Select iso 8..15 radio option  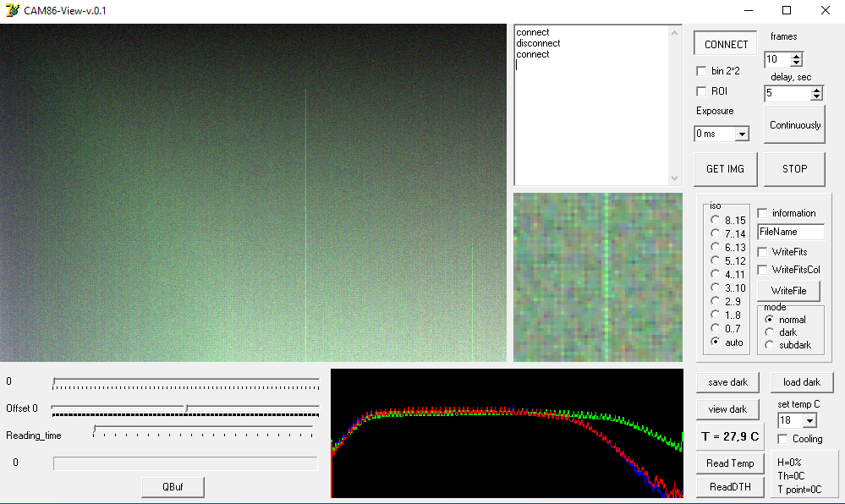[715, 220]
